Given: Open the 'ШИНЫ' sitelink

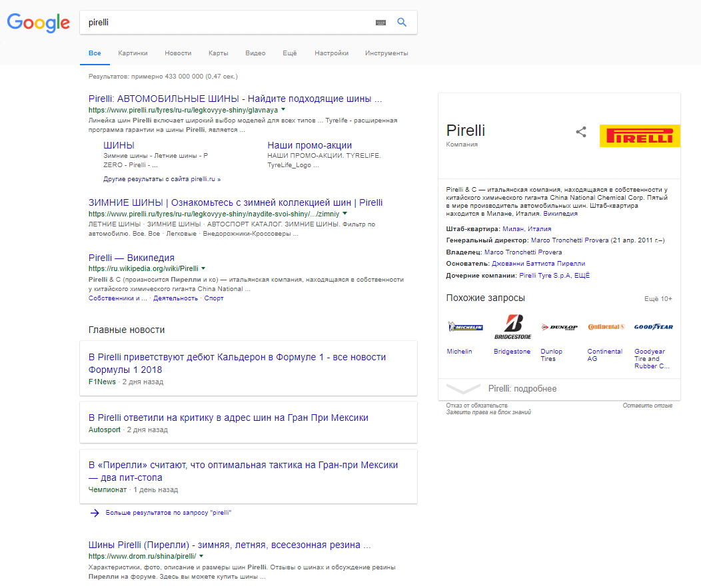Looking at the screenshot, I should 119,145.
